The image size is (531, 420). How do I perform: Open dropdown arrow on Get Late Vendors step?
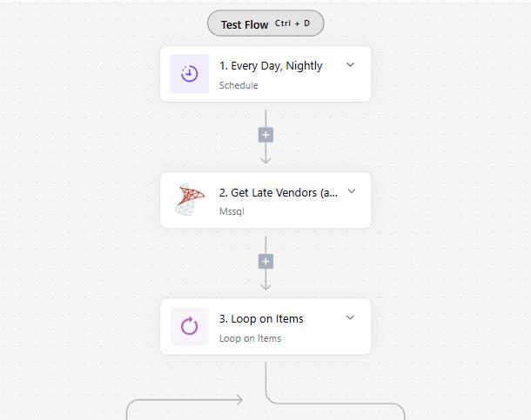[351, 191]
